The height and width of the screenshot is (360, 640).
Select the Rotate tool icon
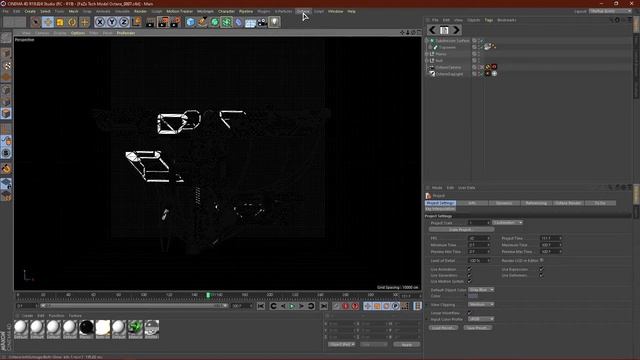[72, 22]
